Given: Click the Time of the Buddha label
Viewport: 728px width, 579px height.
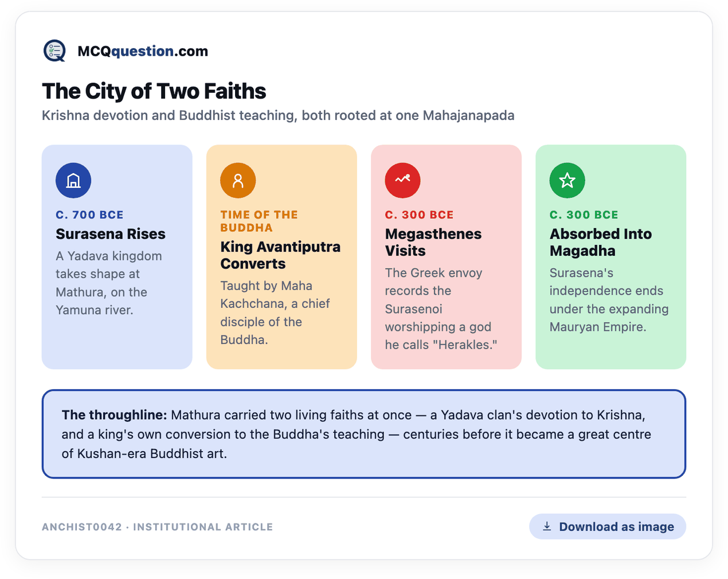Looking at the screenshot, I should pos(259,221).
